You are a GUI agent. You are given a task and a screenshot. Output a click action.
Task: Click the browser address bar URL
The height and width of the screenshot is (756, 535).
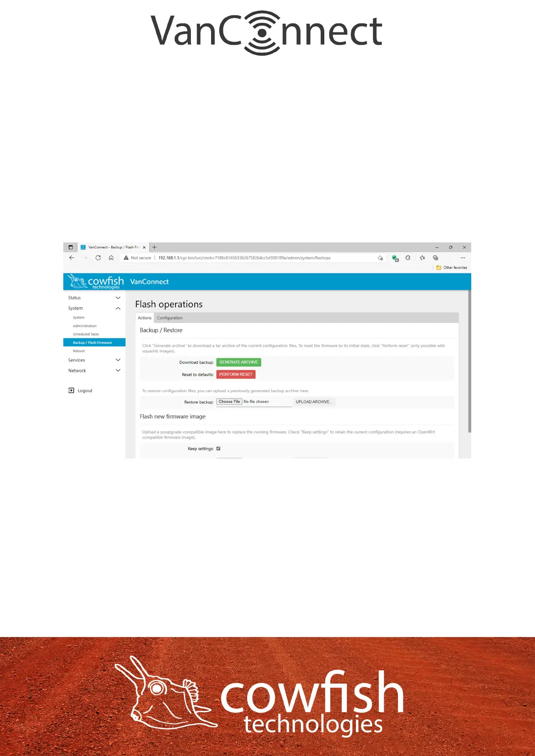[x=244, y=258]
